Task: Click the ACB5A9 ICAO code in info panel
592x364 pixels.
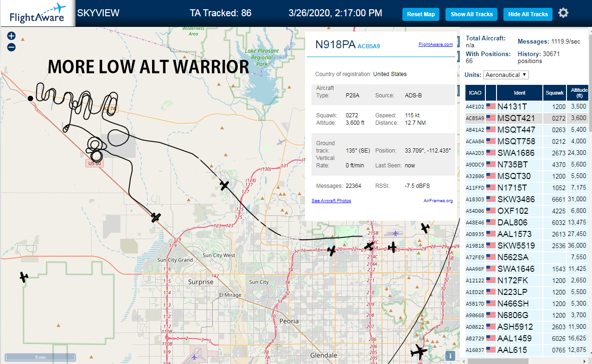Action: tap(369, 46)
